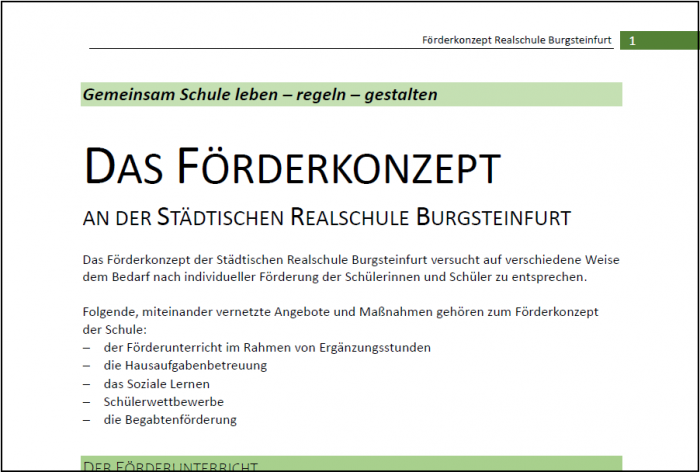This screenshot has height=472, width=700.
Task: Click the header text 'Förderkonzept Realschule Burgsteinfurt'
Action: [517, 40]
